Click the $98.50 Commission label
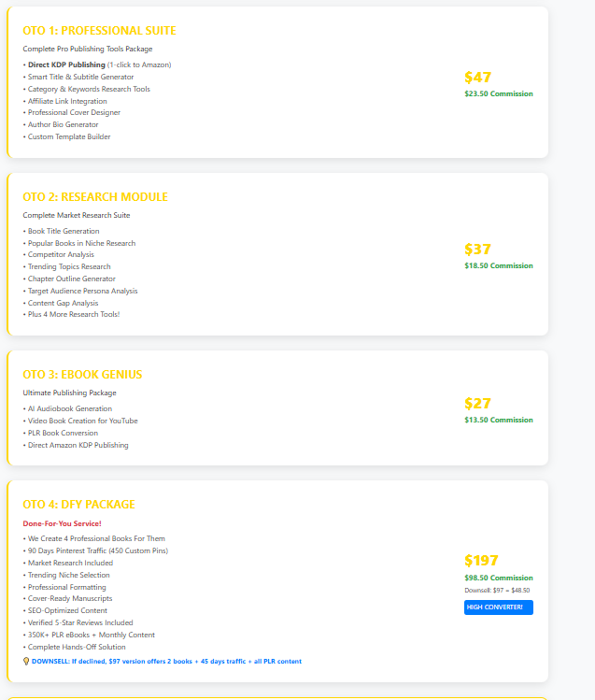This screenshot has width=595, height=700. coord(498,578)
